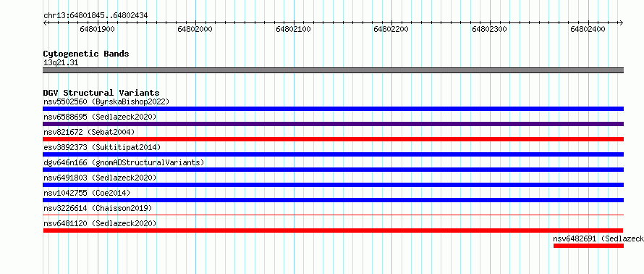
Task: Click the DGV Structural Variants track title
Action: coord(101,93)
